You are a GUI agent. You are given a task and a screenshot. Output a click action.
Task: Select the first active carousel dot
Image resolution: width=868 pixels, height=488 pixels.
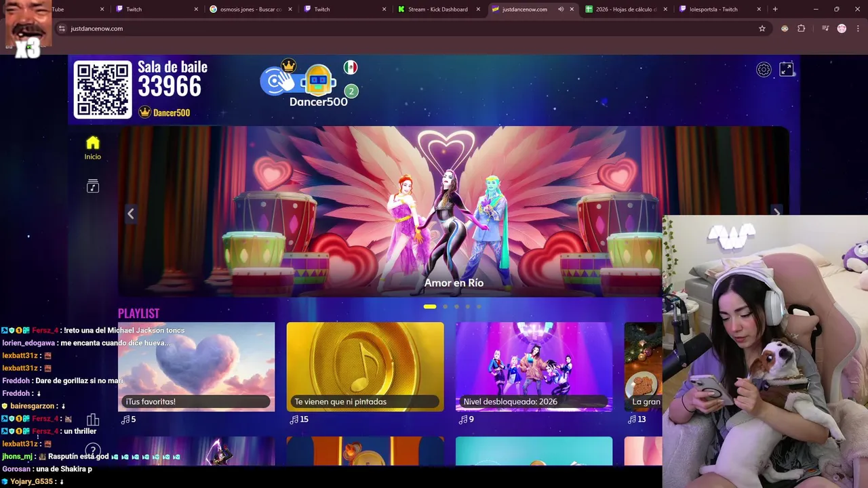[x=430, y=306]
